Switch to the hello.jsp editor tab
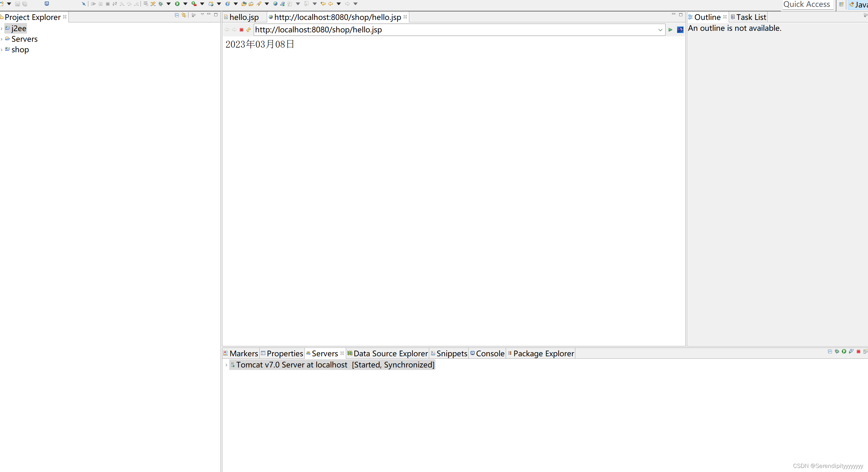The image size is (868, 472). point(244,17)
